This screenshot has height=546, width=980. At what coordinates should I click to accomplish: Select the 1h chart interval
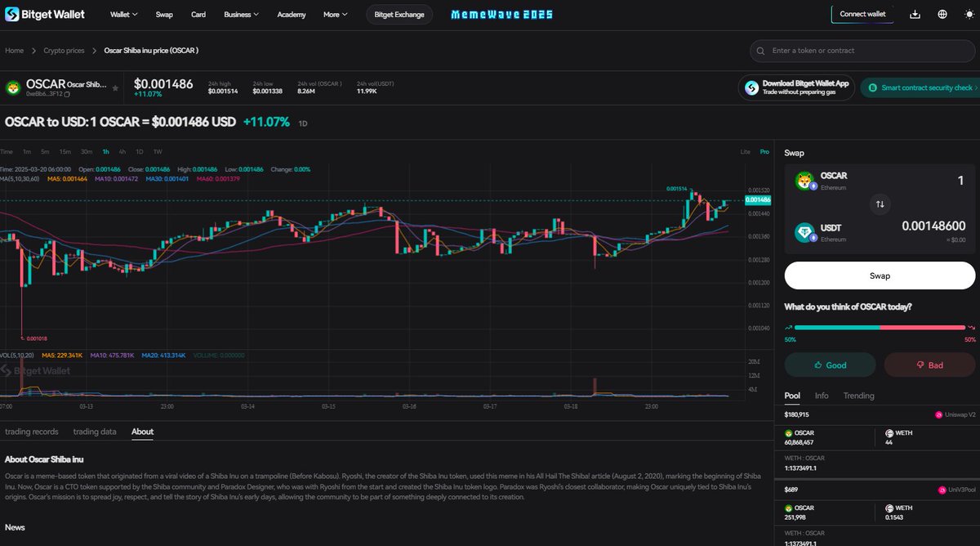pos(105,151)
